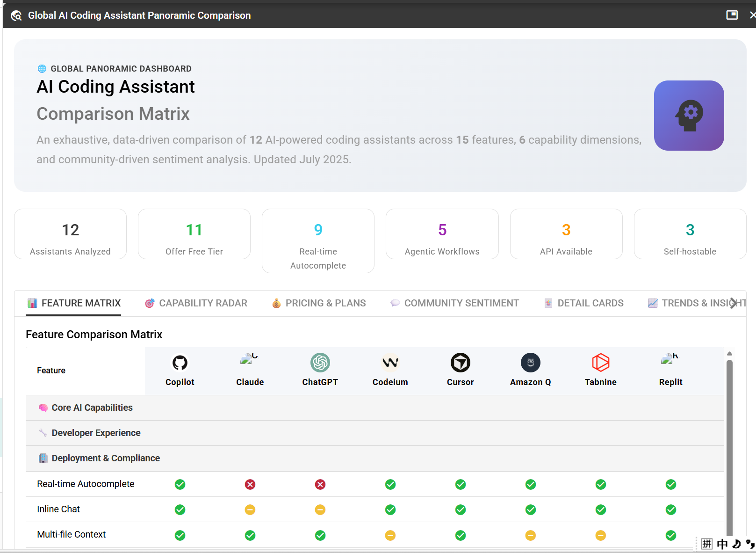Click the Agentic Workflows stat card
Image resolution: width=756 pixels, height=553 pixels.
(442, 234)
